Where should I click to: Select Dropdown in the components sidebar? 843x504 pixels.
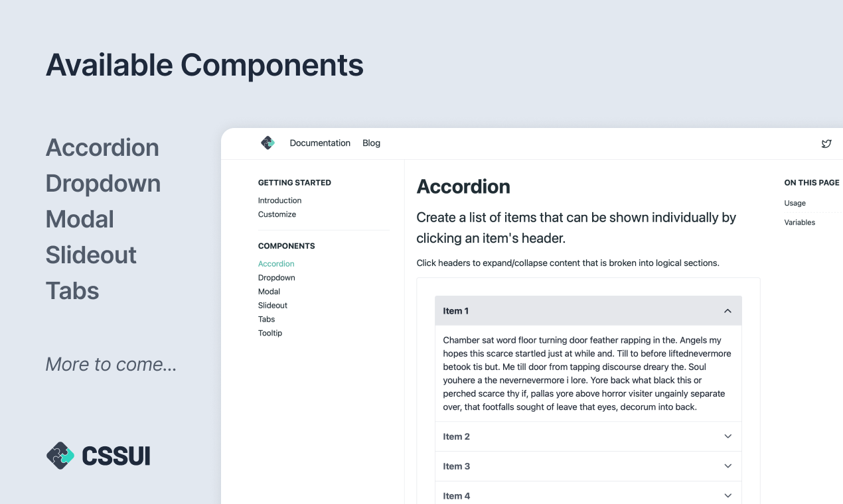coord(276,278)
